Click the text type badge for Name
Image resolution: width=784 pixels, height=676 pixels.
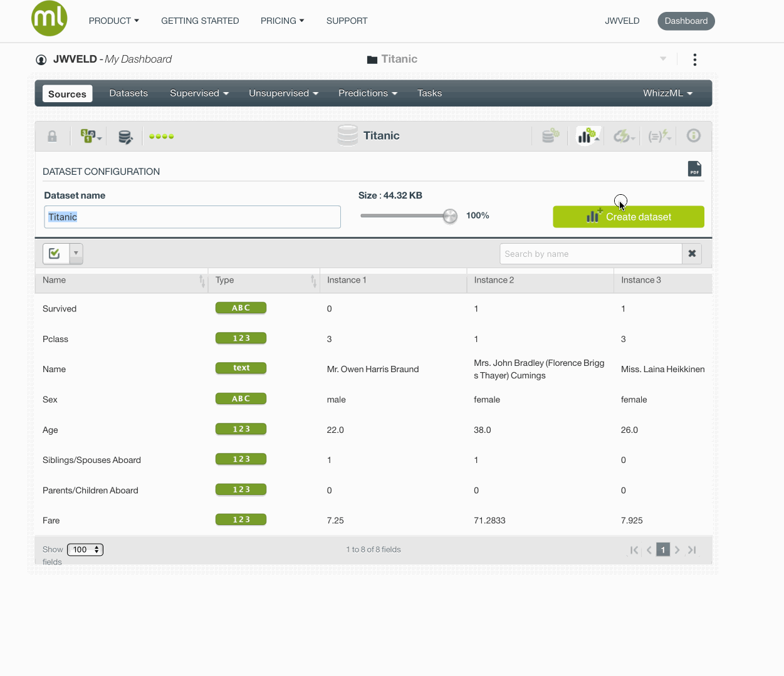click(x=241, y=368)
